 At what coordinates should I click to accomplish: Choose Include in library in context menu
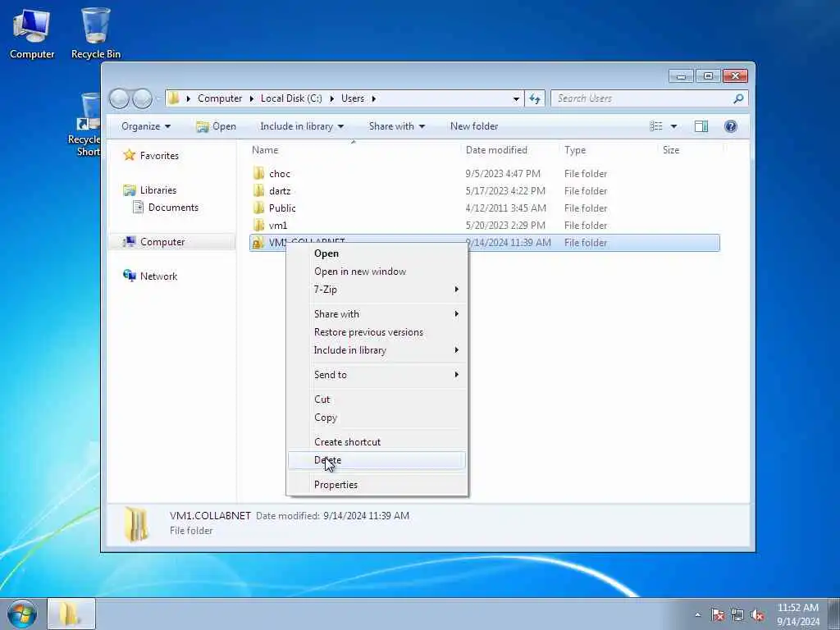click(x=377, y=349)
